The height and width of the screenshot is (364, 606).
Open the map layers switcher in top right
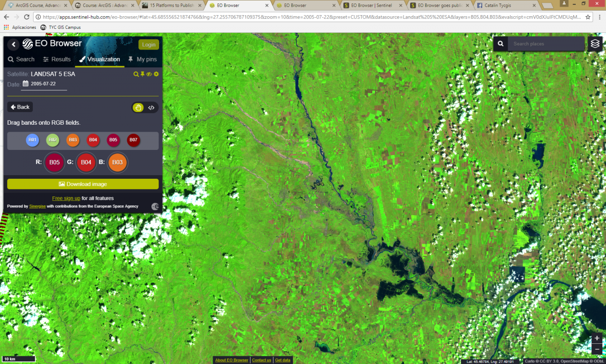[x=595, y=43]
